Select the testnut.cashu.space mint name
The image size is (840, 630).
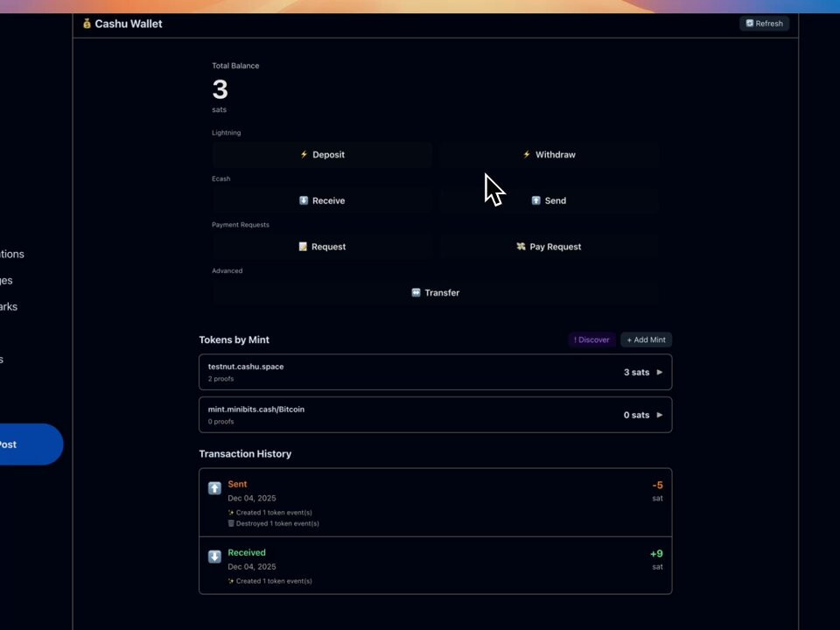click(x=246, y=367)
